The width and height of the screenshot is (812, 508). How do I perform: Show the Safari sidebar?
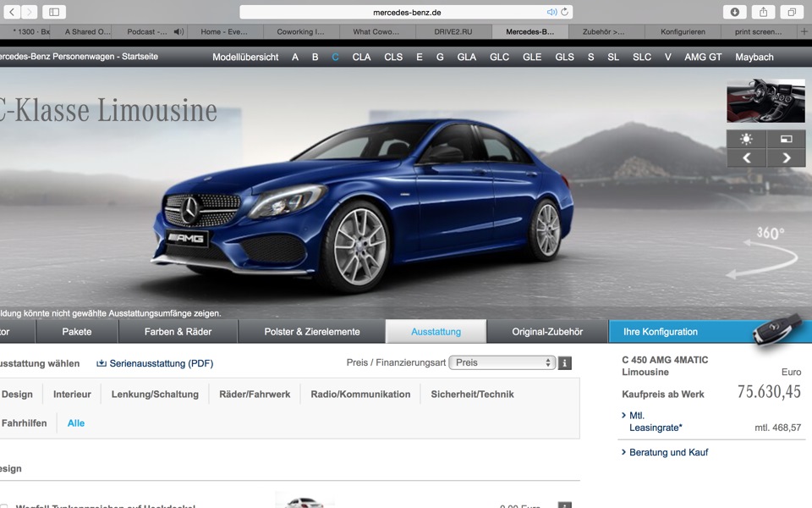(x=54, y=12)
